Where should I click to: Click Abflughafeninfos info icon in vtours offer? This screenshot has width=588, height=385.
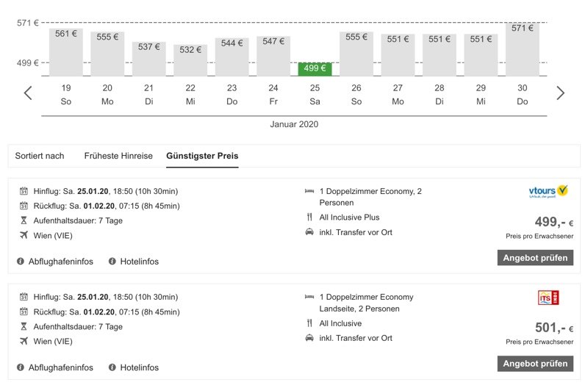(x=21, y=262)
